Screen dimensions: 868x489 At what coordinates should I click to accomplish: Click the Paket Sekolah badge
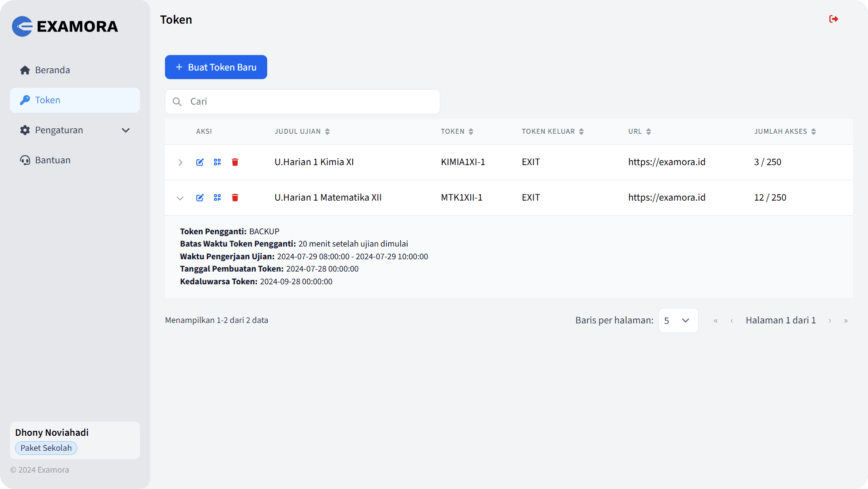click(46, 448)
